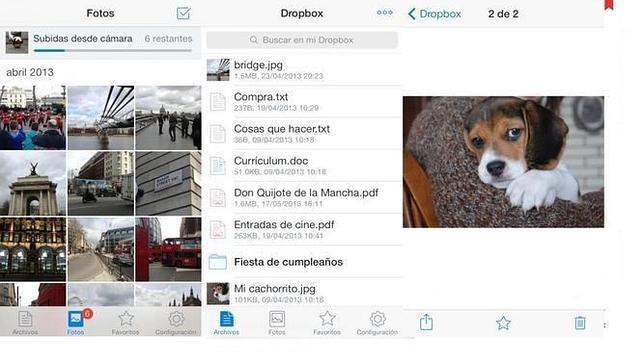Go back to Dropbox using the back chevron
Viewport: 644px width, 362px height.
pyautogui.click(x=412, y=14)
